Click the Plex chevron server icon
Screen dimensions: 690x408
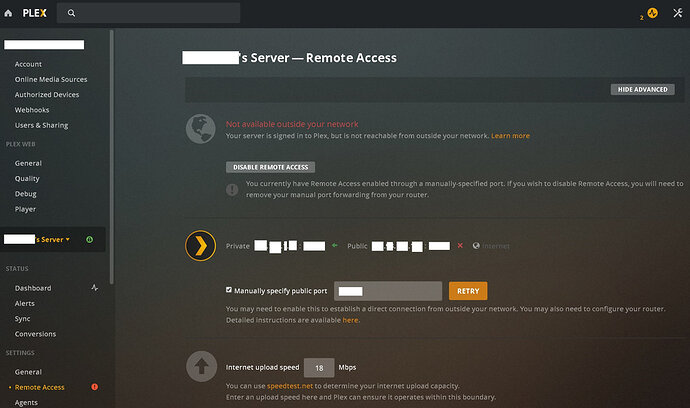pyautogui.click(x=201, y=246)
